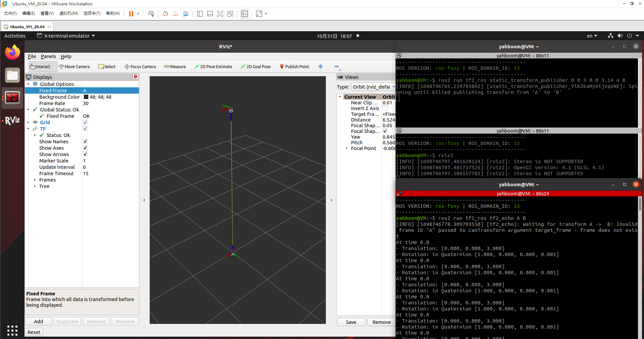Expand the Focal Point property

click(x=347, y=148)
